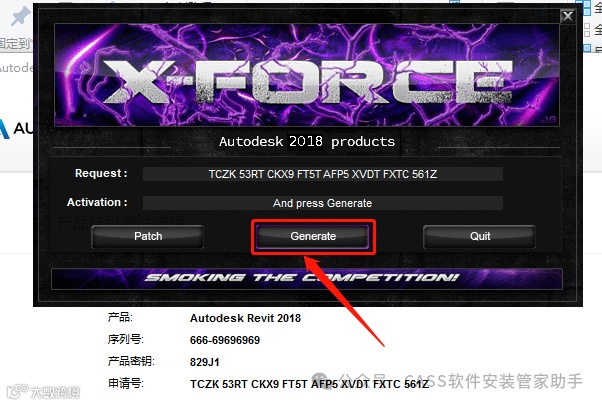Click the serial number 666-69696969
The height and width of the screenshot is (405, 602).
point(225,340)
